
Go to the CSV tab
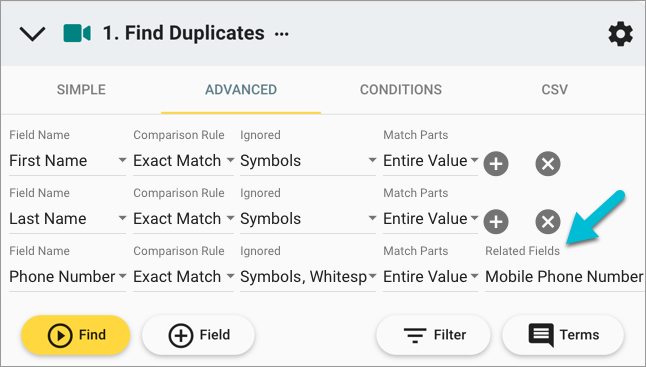pyautogui.click(x=555, y=89)
